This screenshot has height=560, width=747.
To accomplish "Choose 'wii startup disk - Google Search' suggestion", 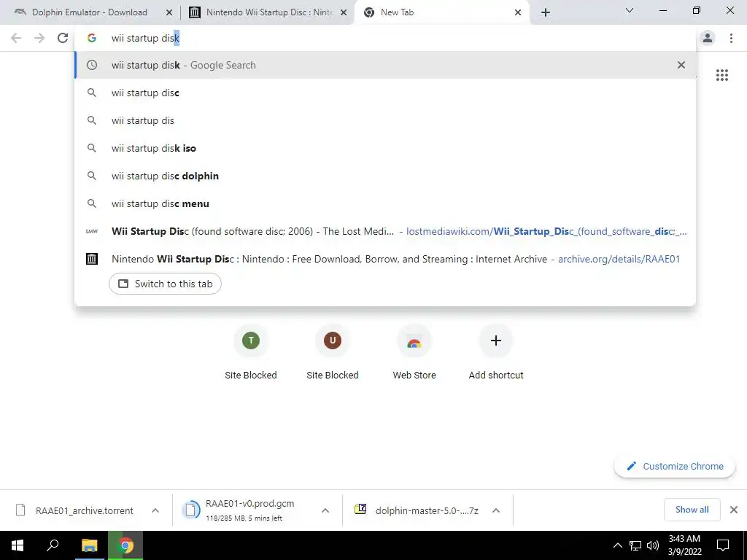I will coord(385,65).
